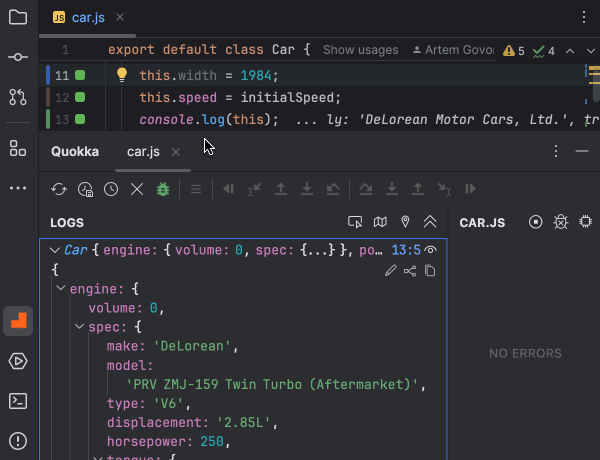Image resolution: width=600 pixels, height=460 pixels.
Task: Toggle the green bug debugger icon
Action: pos(163,189)
